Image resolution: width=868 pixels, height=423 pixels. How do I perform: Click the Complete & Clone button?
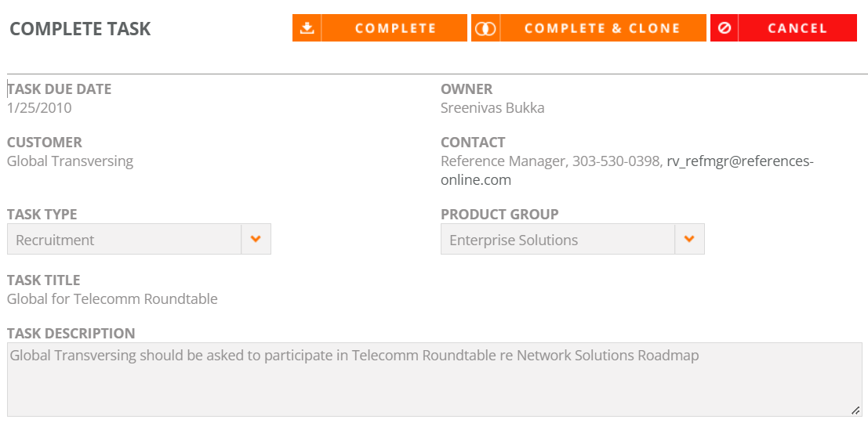point(589,28)
